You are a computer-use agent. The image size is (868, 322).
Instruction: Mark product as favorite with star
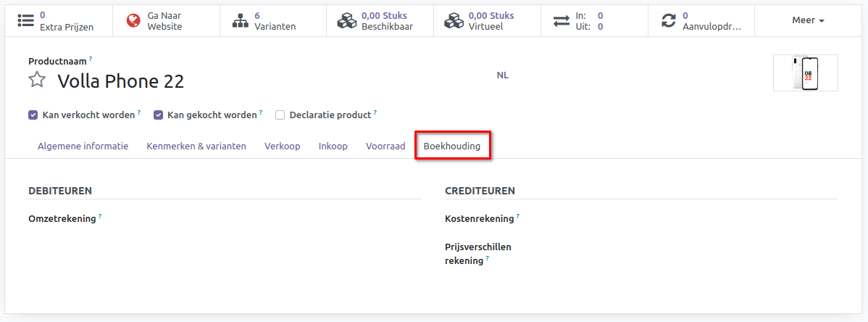[x=37, y=80]
